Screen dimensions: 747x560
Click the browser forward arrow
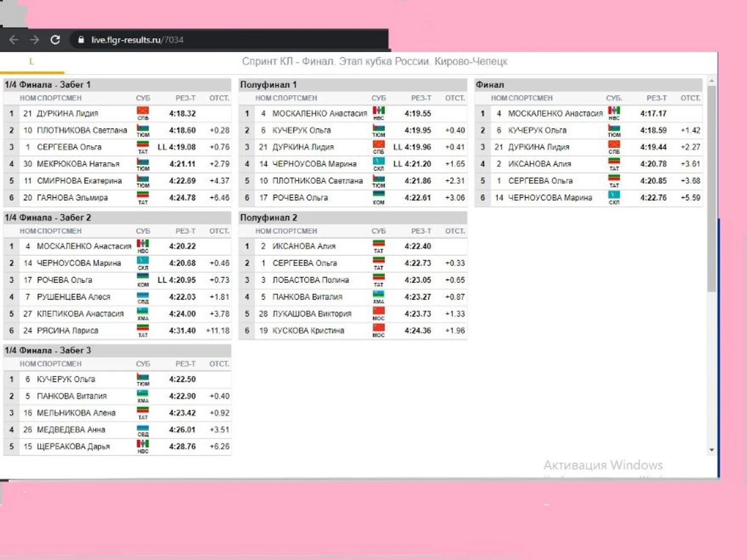click(x=34, y=40)
